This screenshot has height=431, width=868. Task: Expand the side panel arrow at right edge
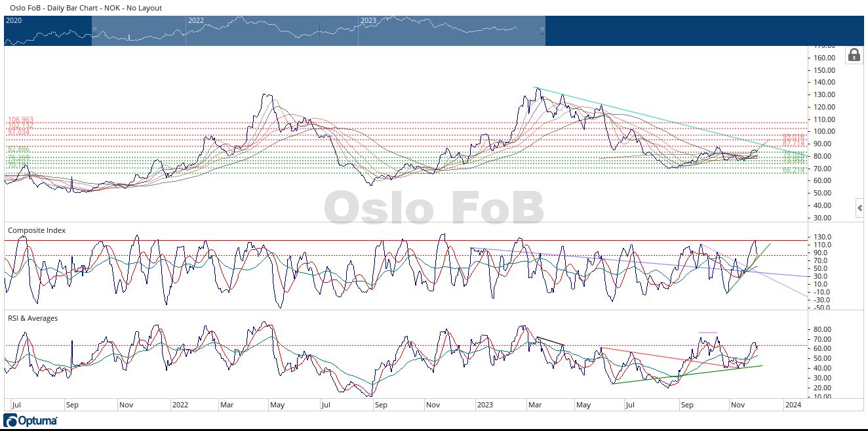coord(860,209)
